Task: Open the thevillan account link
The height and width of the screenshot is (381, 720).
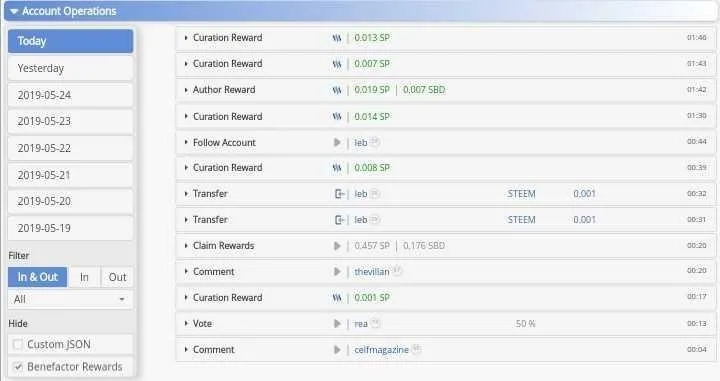Action: (371, 272)
